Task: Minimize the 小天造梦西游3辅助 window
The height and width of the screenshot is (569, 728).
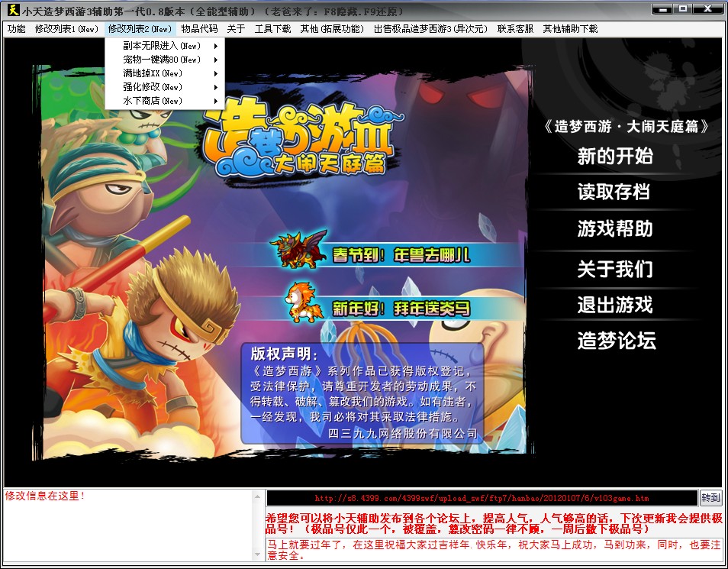Action: click(662, 9)
